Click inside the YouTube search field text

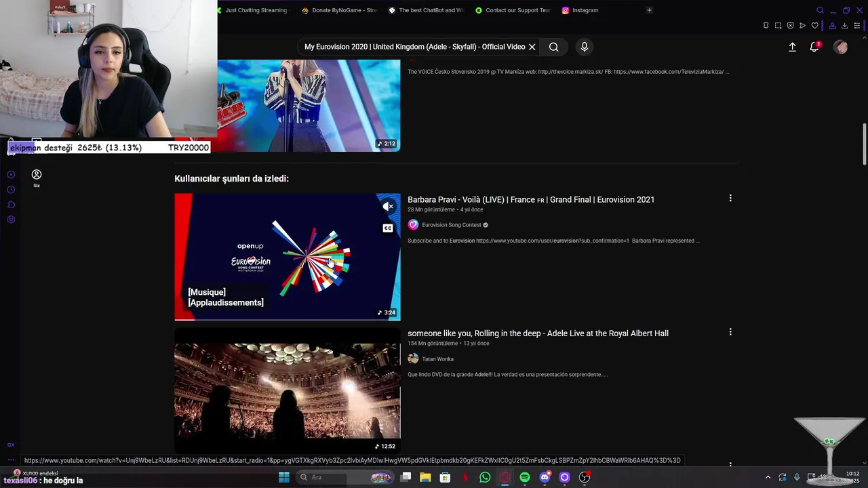pyautogui.click(x=414, y=47)
